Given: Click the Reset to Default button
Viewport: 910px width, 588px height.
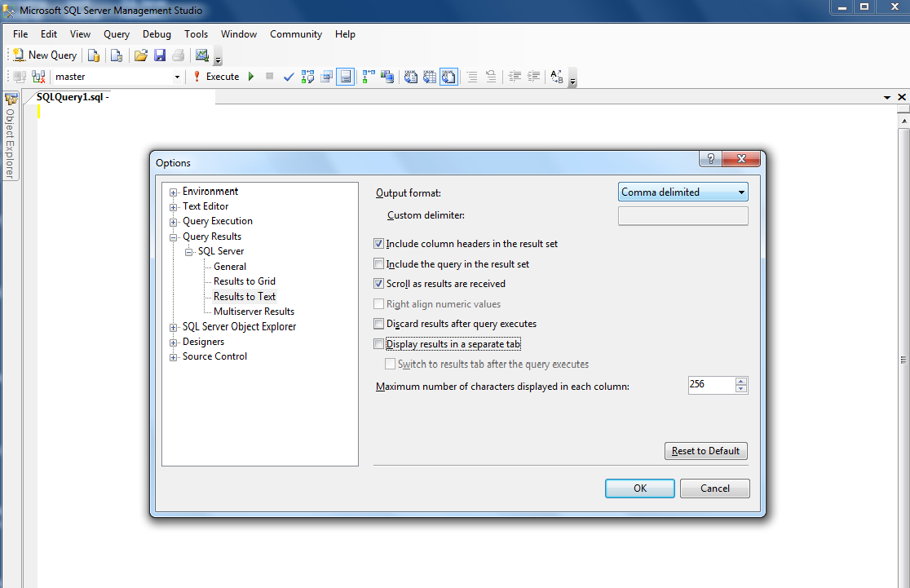Looking at the screenshot, I should pyautogui.click(x=705, y=451).
